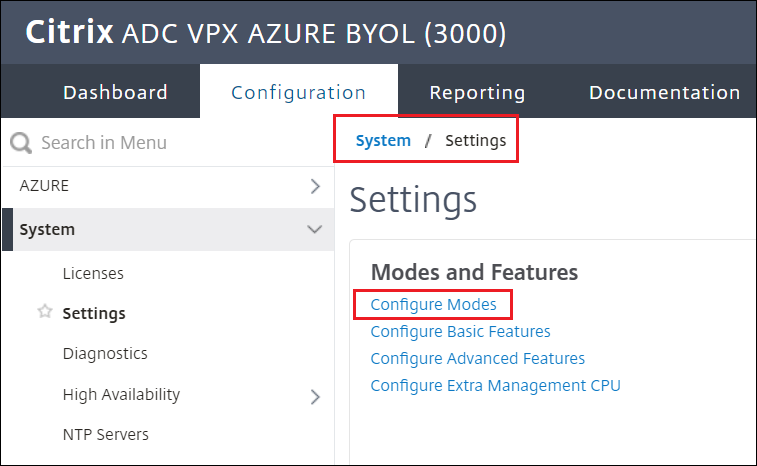Viewport: 757px width, 466px height.
Task: Type in the Search in Menu field
Action: pyautogui.click(x=150, y=143)
